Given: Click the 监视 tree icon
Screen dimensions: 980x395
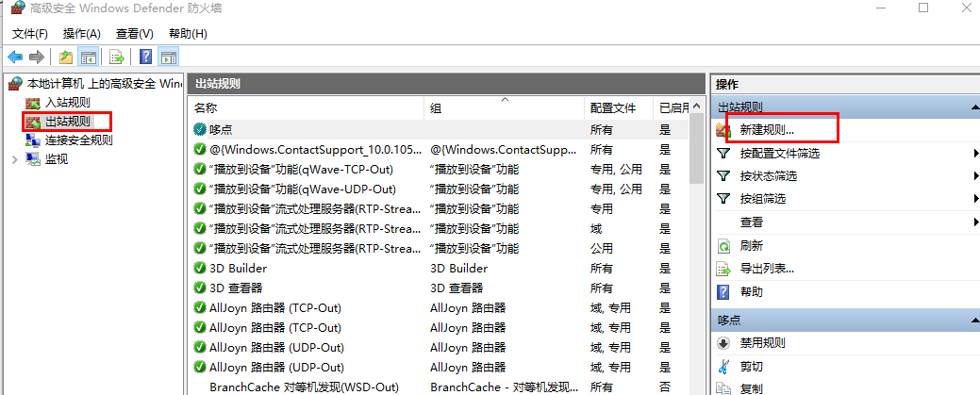Looking at the screenshot, I should click(x=32, y=158).
